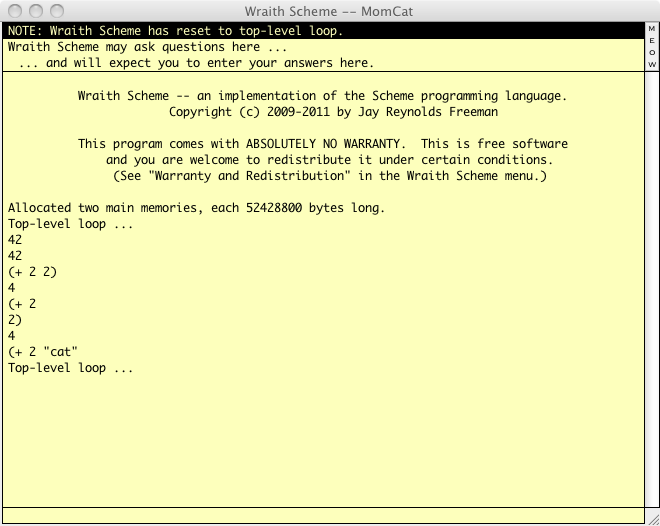Screen dimensions: 660x526
Task: Click the W letter in the MEOW indicator
Action: tap(652, 62)
